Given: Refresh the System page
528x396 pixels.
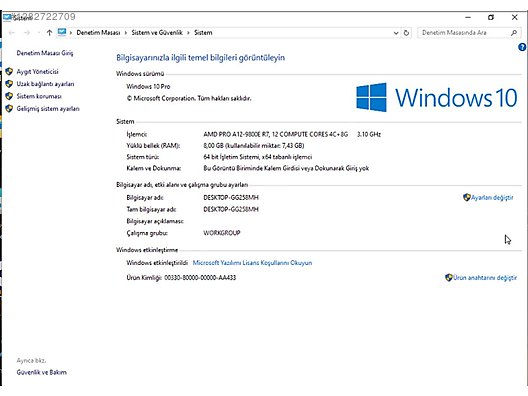Looking at the screenshot, I should (406, 33).
